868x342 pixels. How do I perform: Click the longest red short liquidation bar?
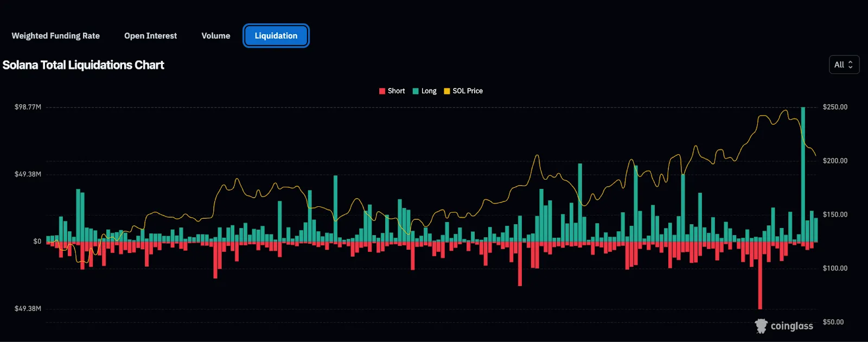(760, 275)
